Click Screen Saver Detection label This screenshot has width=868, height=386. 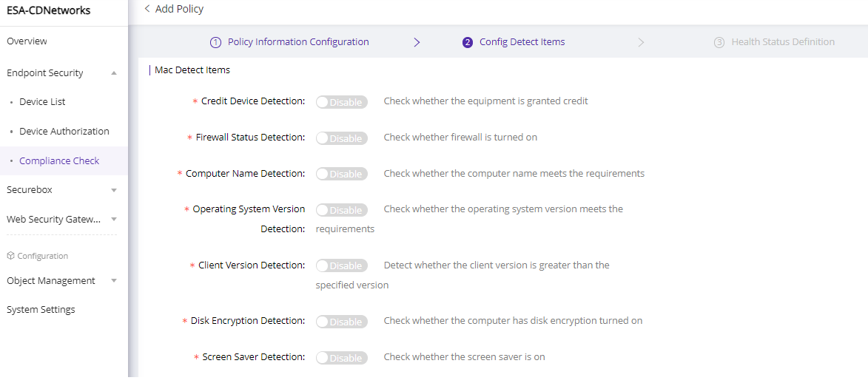click(254, 357)
